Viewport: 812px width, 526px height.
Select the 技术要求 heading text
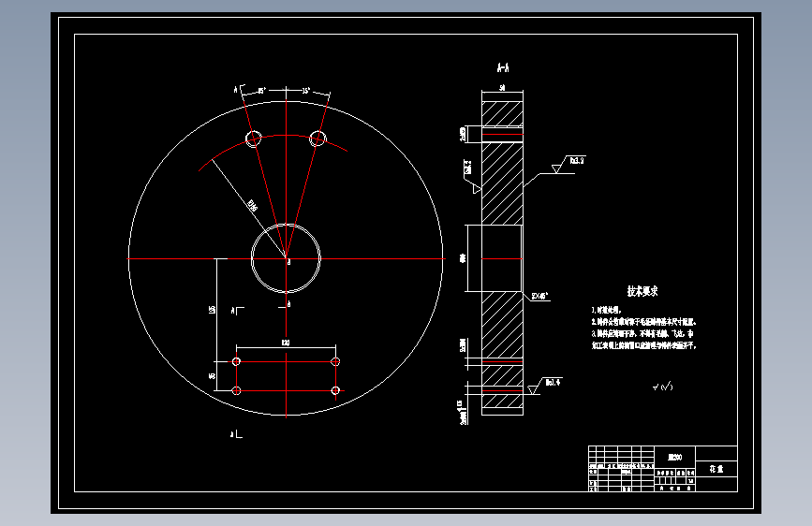click(642, 291)
